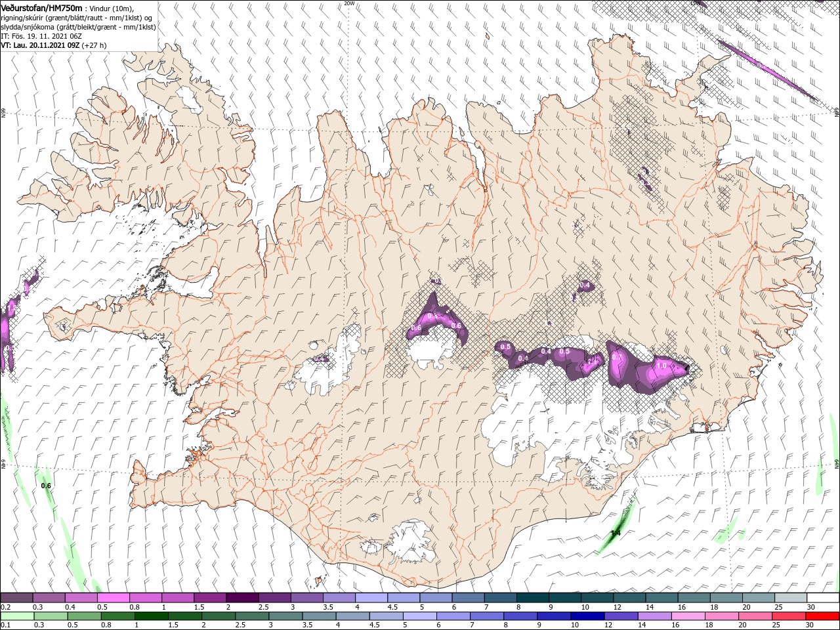Click the 'rigning/skúrir' rain description line
The height and width of the screenshot is (630, 840).
click(x=77, y=18)
